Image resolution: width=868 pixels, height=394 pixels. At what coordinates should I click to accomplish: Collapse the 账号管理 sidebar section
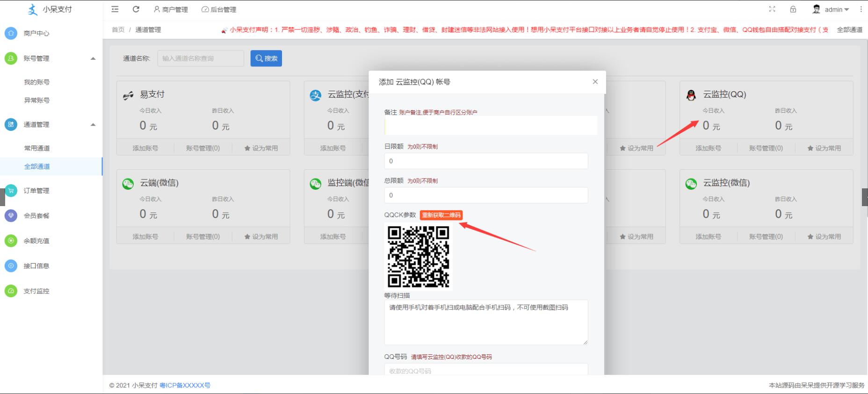(93, 58)
